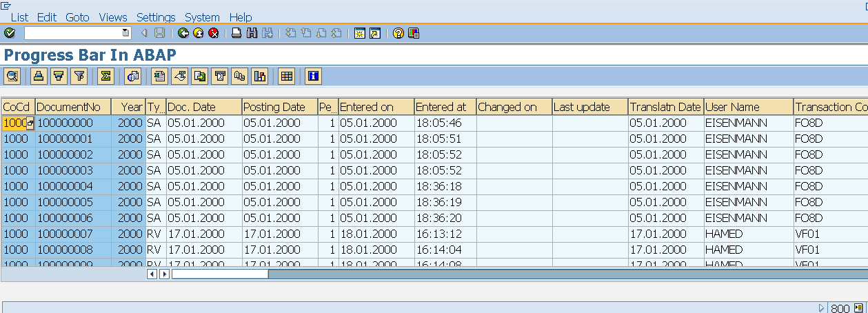
Task: Click the green Enter checkmark icon
Action: 10,33
